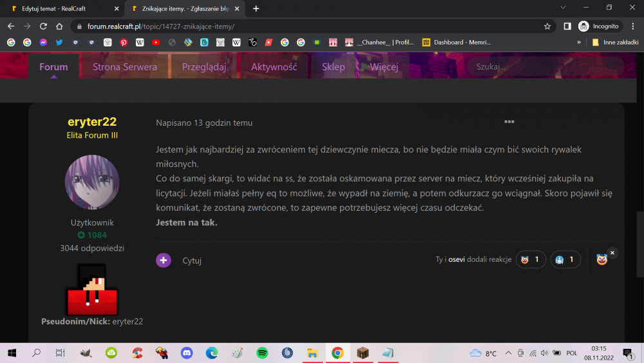Go to the browser home page

click(x=59, y=26)
